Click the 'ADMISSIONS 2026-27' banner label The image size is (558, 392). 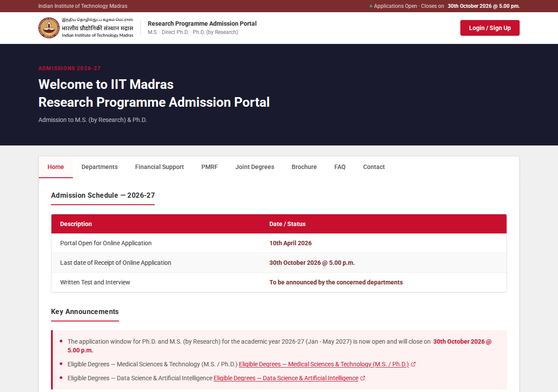click(70, 68)
